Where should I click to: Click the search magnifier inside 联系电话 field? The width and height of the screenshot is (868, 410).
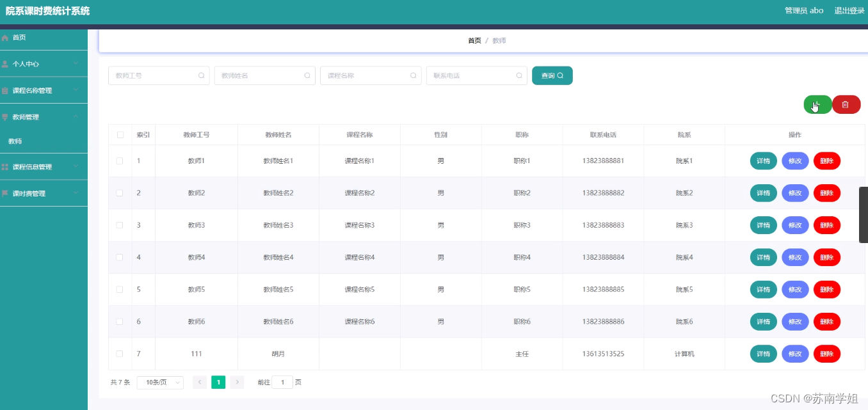tap(518, 75)
